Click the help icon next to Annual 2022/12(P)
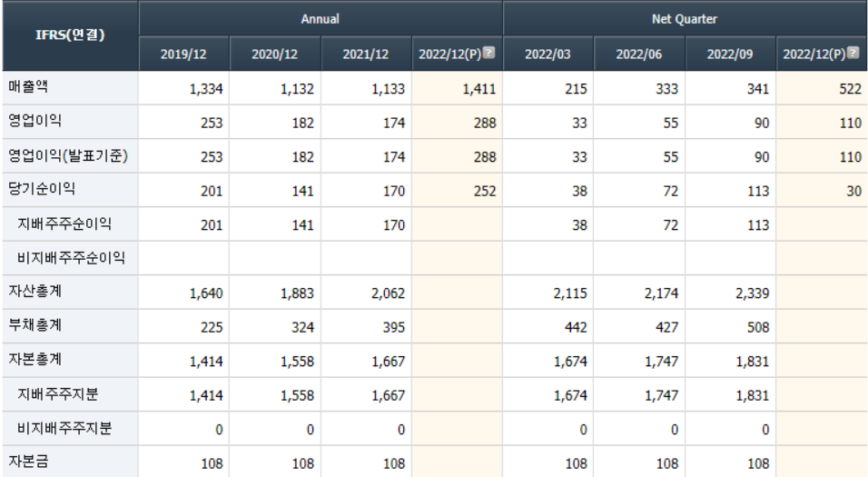This screenshot has width=868, height=477. click(x=488, y=53)
